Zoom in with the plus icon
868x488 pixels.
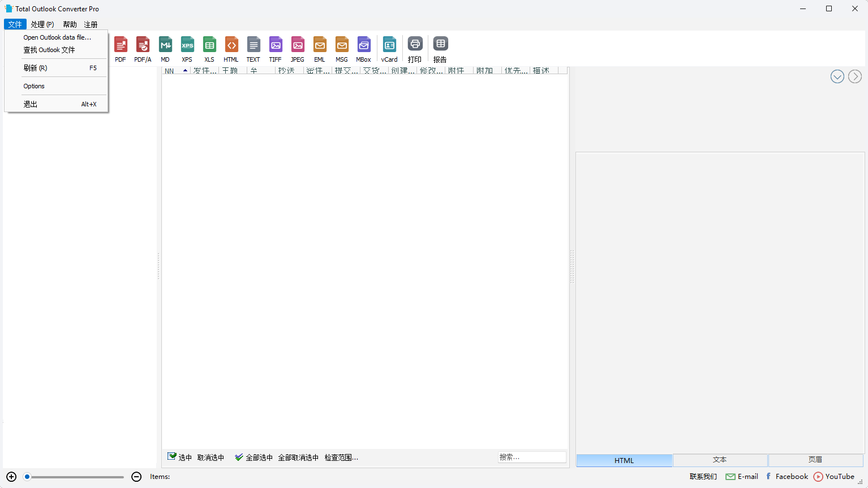(11, 477)
